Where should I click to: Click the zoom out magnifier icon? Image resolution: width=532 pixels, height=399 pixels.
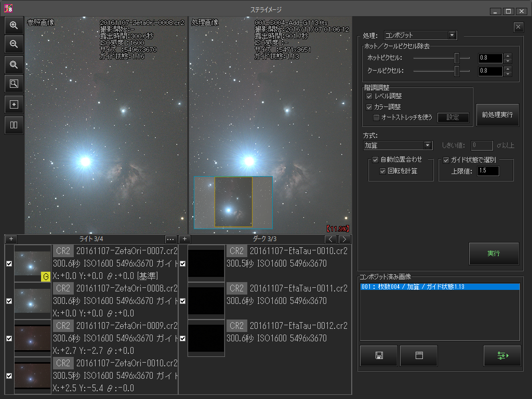coord(14,45)
